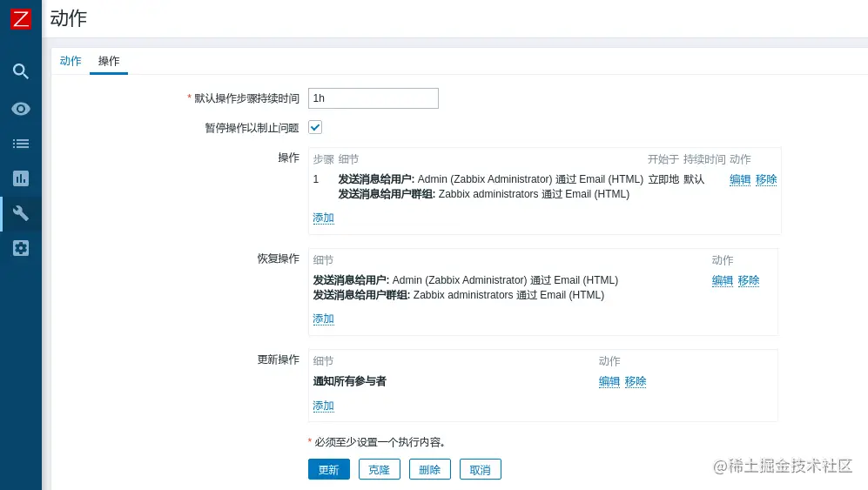This screenshot has width=868, height=490.
Task: Click the 必须至少设置一个执行内容 notice
Action: pos(380,442)
